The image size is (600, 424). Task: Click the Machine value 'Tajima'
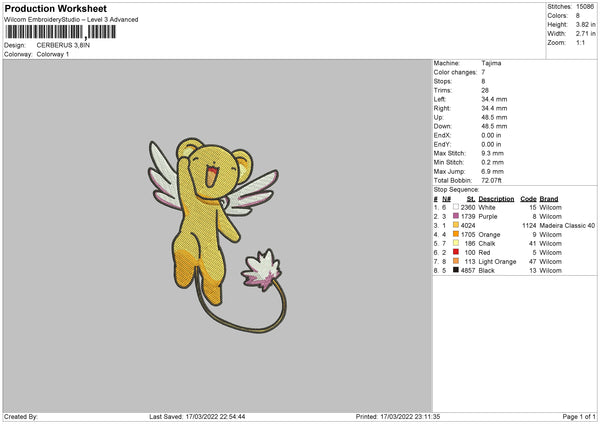click(x=491, y=63)
